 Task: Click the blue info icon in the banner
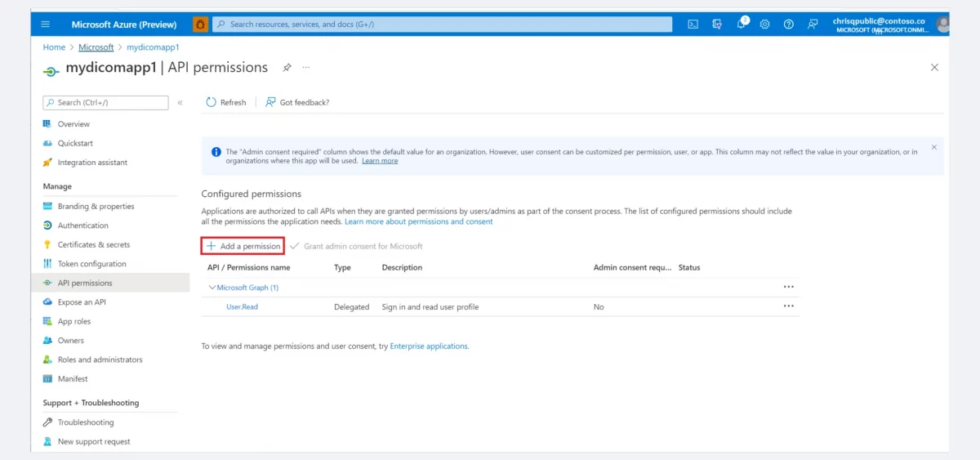coord(216,152)
